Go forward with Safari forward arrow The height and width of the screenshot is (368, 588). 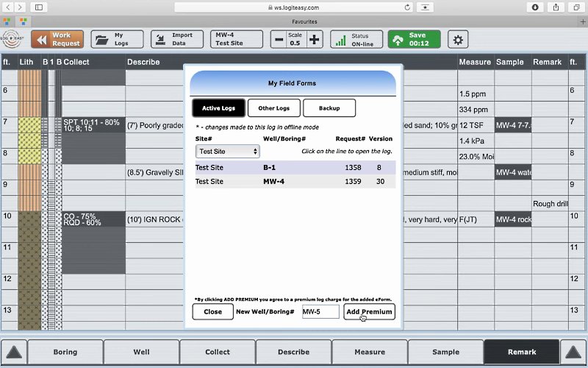[20, 7]
